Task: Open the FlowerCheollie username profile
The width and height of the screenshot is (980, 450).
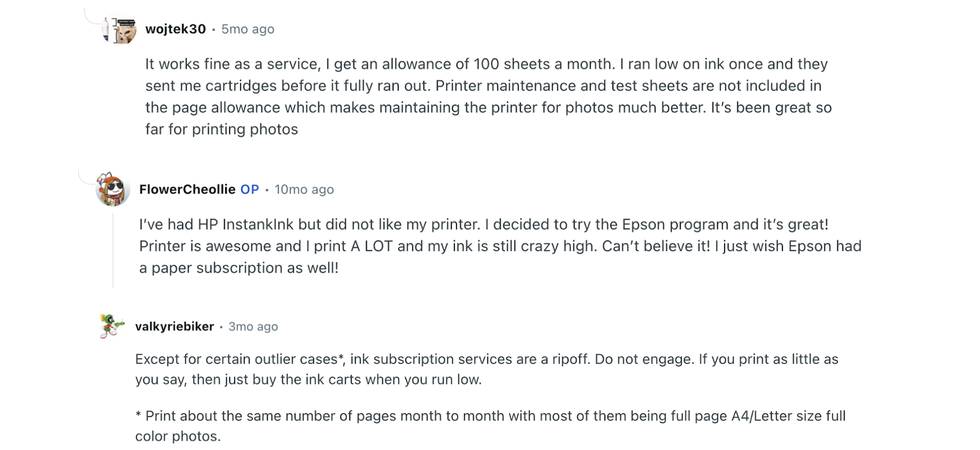Action: click(x=187, y=189)
